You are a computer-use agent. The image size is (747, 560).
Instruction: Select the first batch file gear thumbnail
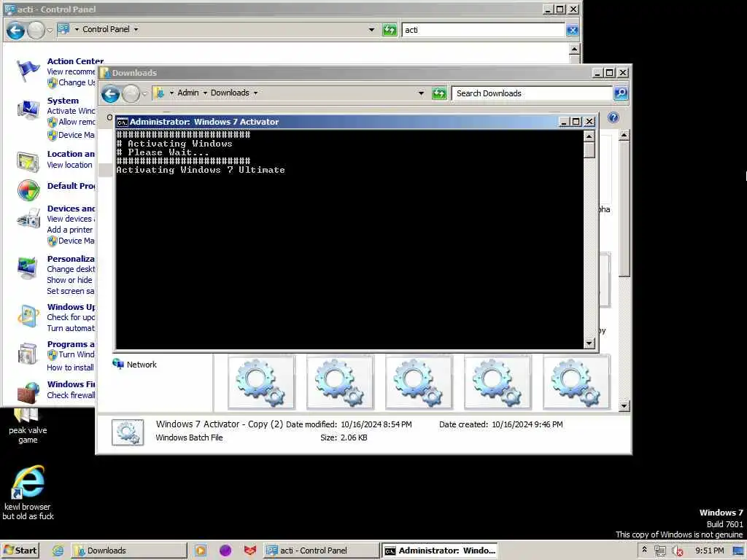[261, 382]
